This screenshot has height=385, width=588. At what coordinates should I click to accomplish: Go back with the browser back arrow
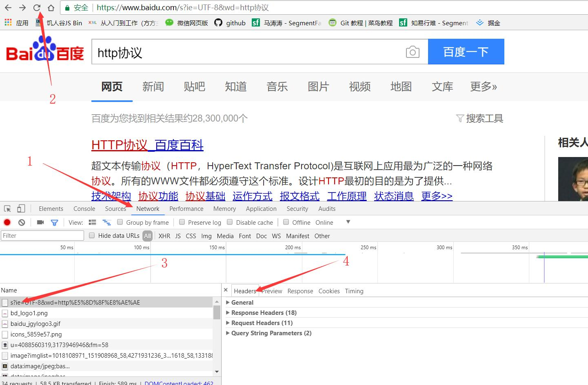coord(8,8)
